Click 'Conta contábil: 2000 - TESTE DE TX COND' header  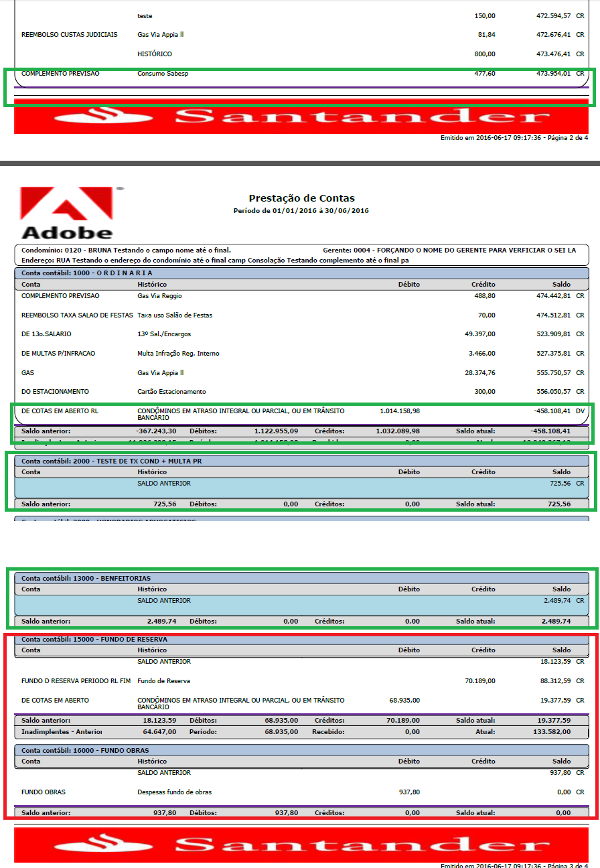[x=301, y=461]
